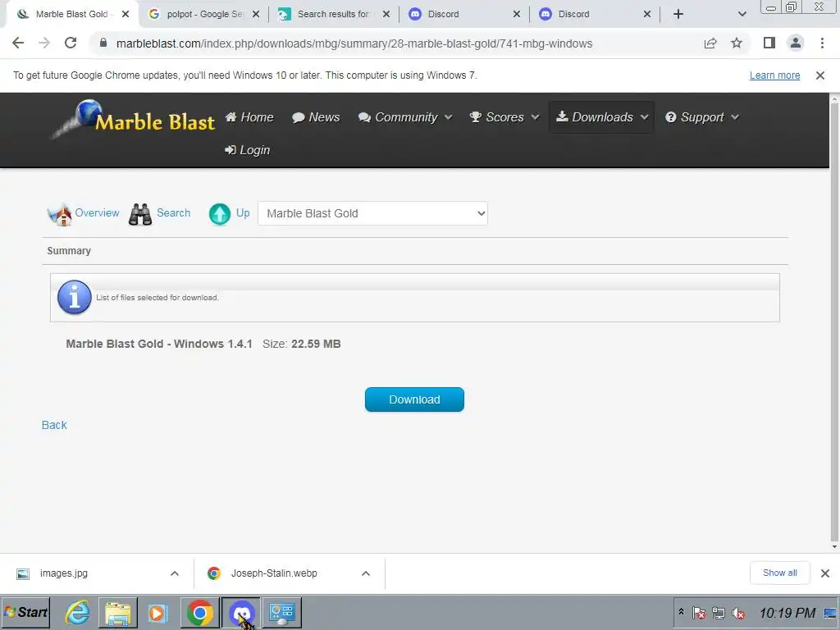840x630 pixels.
Task: Open the side panel icon
Action: point(769,43)
